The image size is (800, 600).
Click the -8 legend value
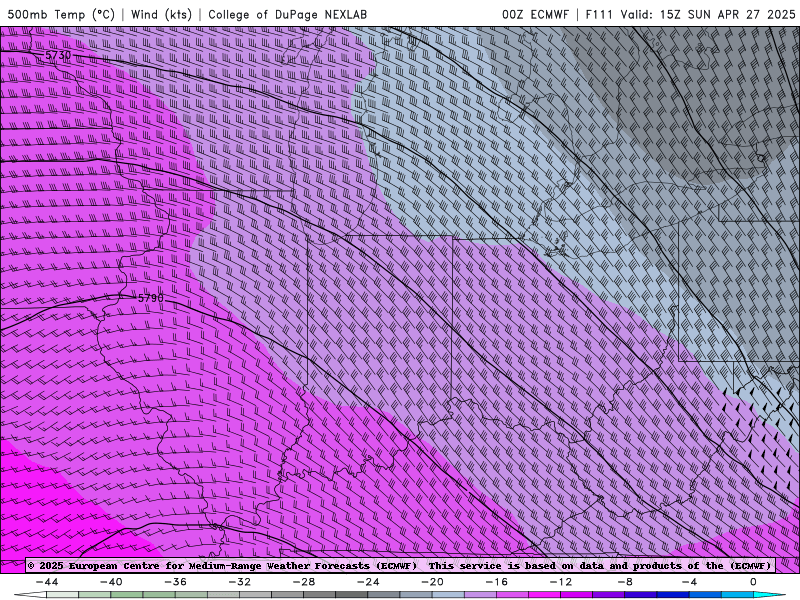point(625,582)
